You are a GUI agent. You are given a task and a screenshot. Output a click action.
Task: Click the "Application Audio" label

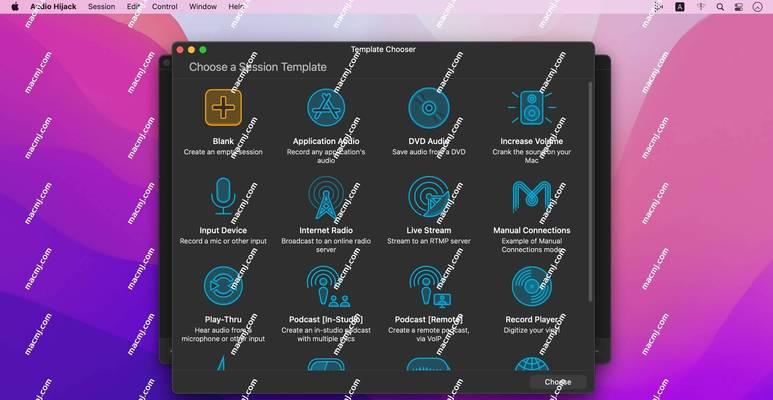[326, 141]
